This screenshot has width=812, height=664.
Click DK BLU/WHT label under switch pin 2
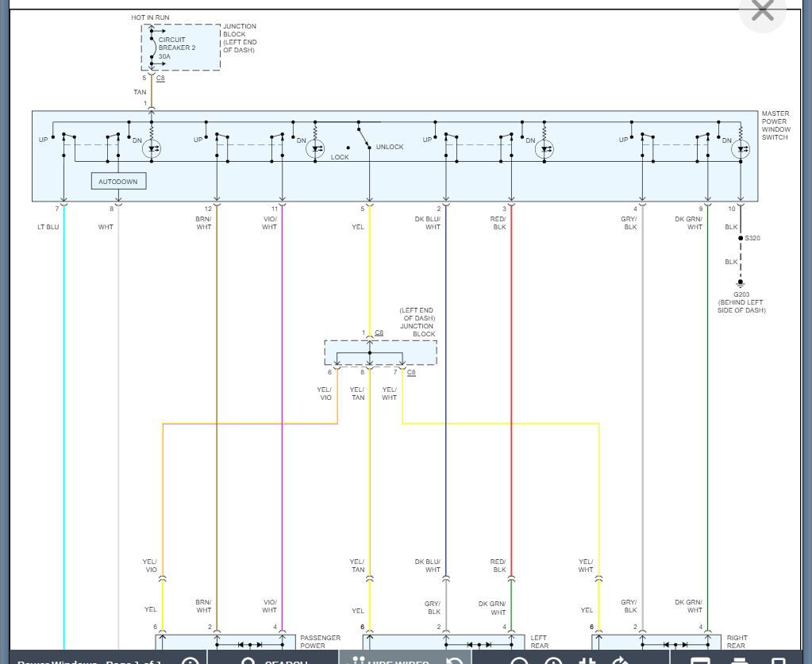click(427, 223)
